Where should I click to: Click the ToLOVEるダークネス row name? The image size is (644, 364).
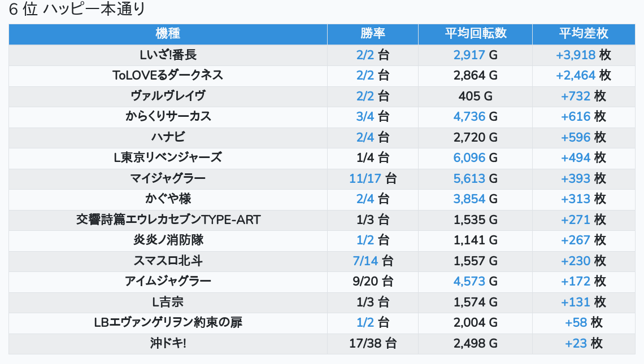click(168, 76)
